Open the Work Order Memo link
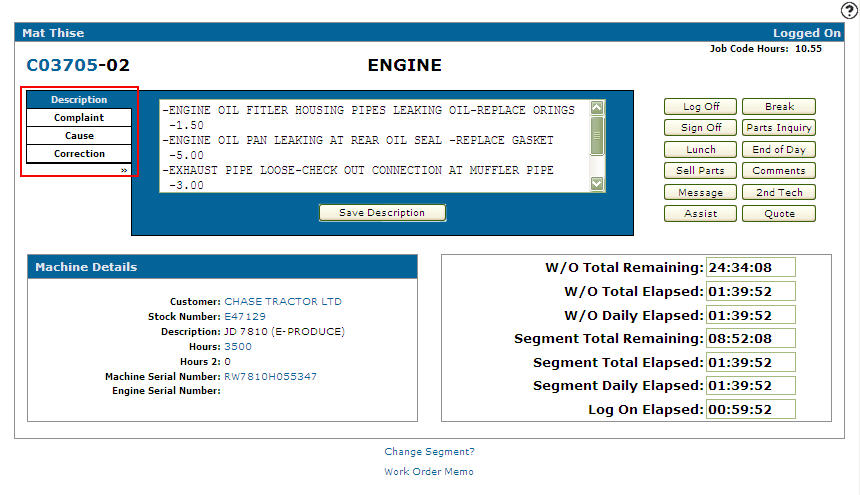Screen dimensions: 860x495 429,472
